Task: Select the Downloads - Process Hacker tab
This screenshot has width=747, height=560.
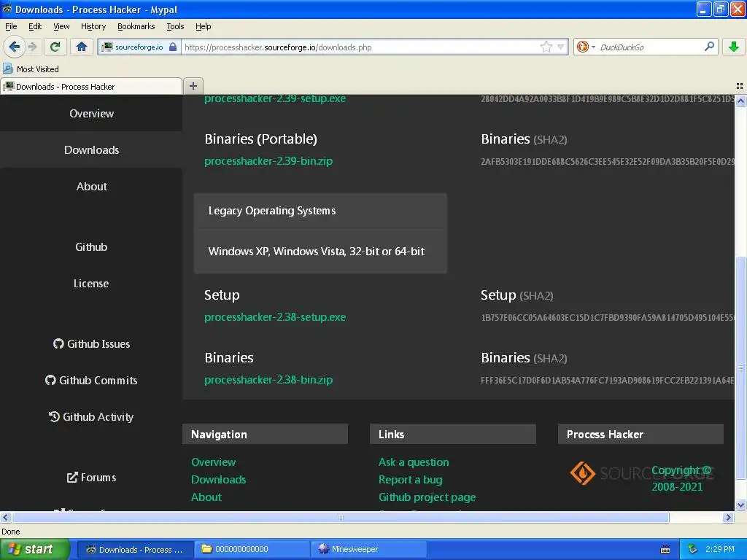Action: pos(91,87)
